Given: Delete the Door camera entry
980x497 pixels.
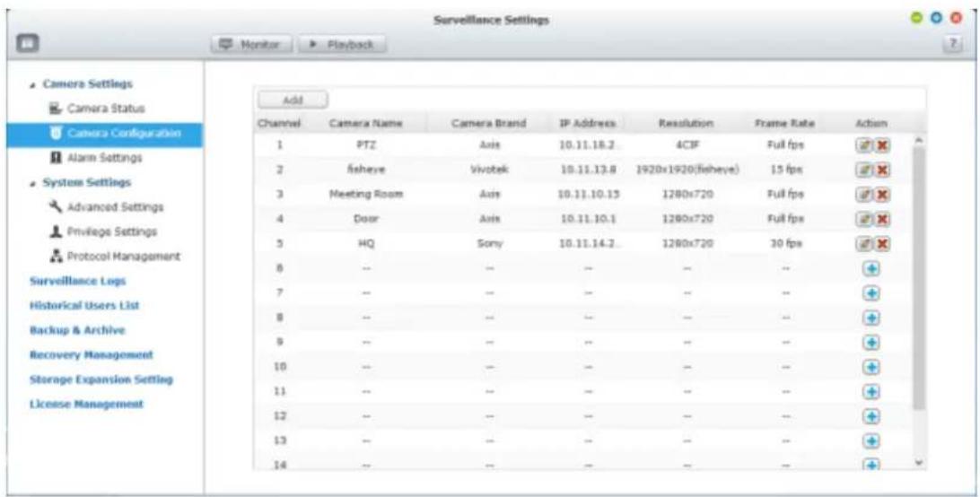Looking at the screenshot, I should (x=884, y=219).
